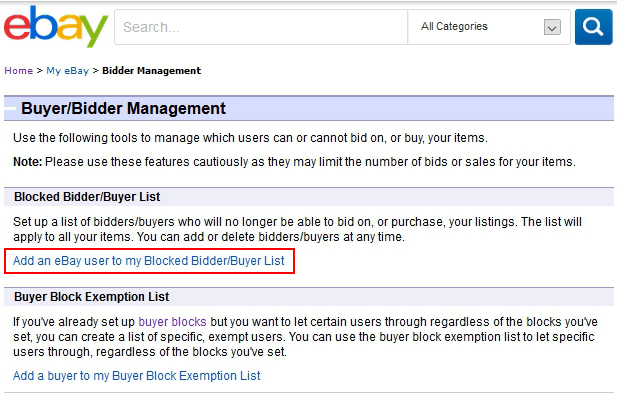
Task: Click the Note: label text
Action: coord(28,162)
